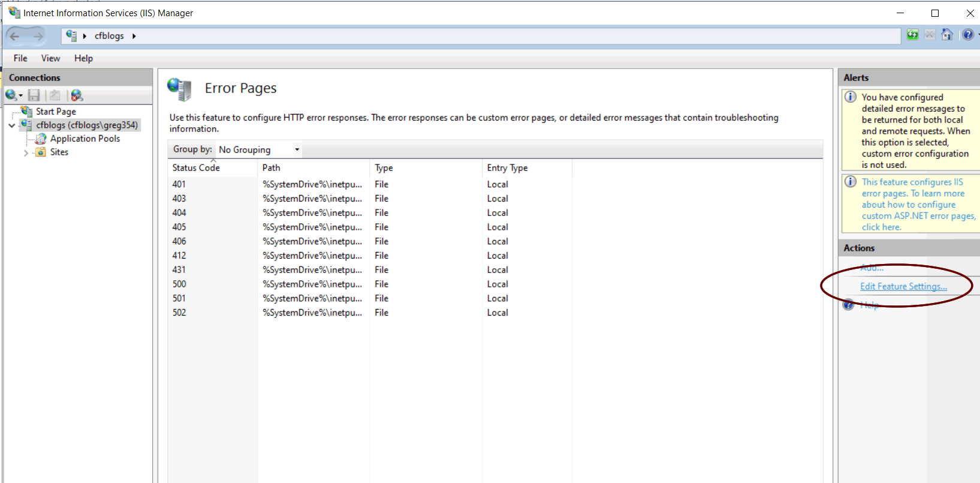The height and width of the screenshot is (483, 980).
Task: Click Edit Feature Settings link
Action: [x=903, y=286]
